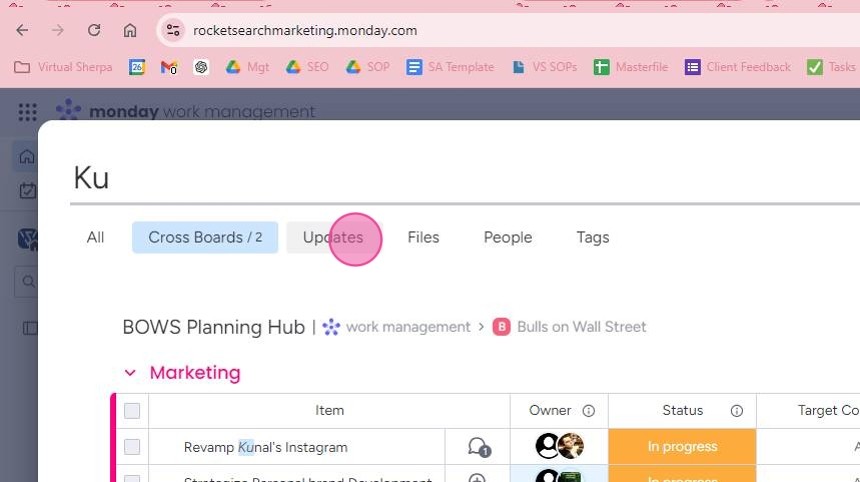Open the Client Feedback form bookmark
The width and height of the screenshot is (860, 482).
tap(738, 67)
